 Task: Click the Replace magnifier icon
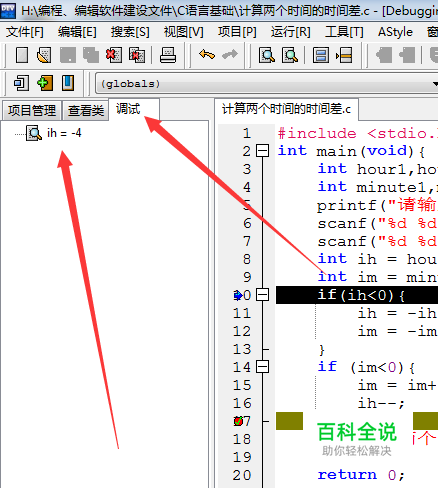(290, 55)
